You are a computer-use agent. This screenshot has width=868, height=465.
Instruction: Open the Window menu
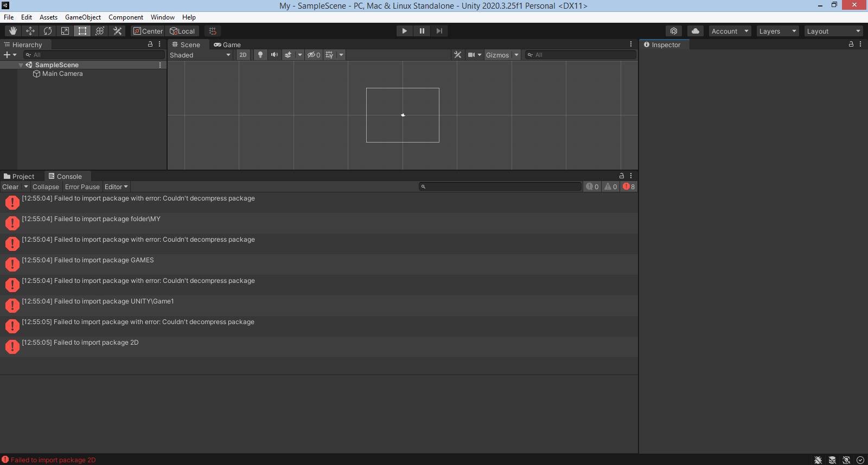[x=163, y=17]
